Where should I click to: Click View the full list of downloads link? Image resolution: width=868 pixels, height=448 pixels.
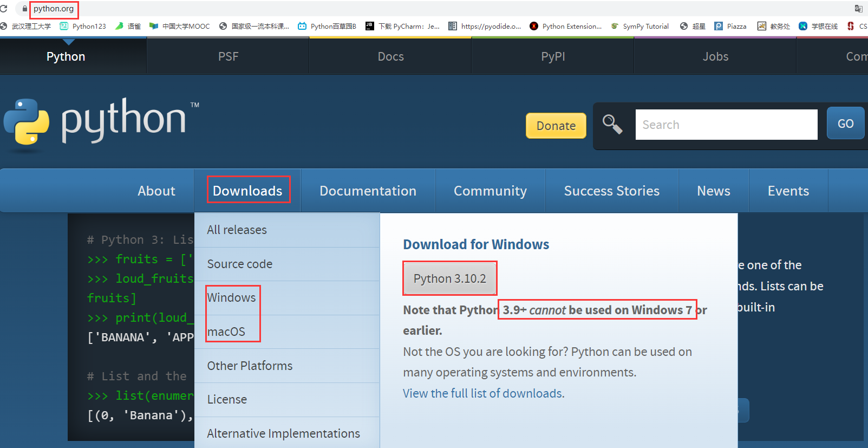coord(484,393)
